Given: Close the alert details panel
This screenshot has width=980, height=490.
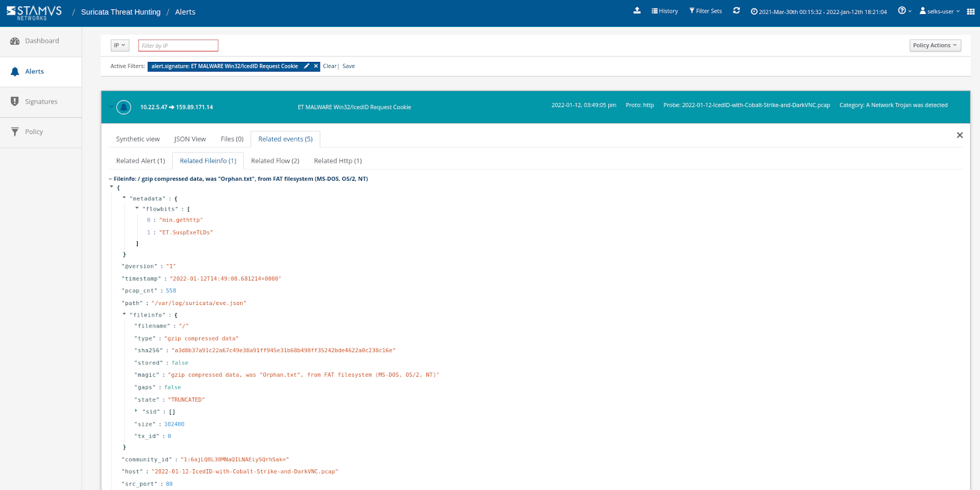Looking at the screenshot, I should point(960,135).
